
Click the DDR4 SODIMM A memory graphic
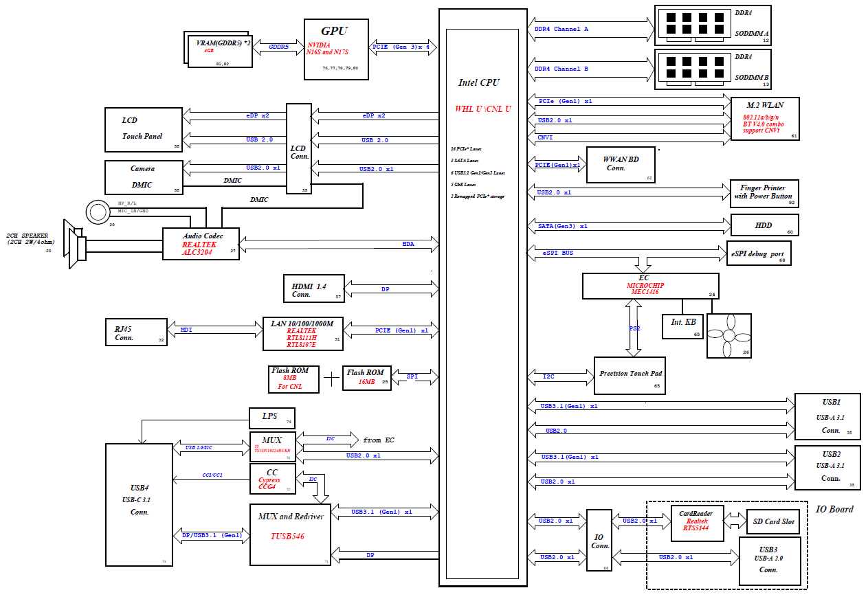(x=693, y=24)
